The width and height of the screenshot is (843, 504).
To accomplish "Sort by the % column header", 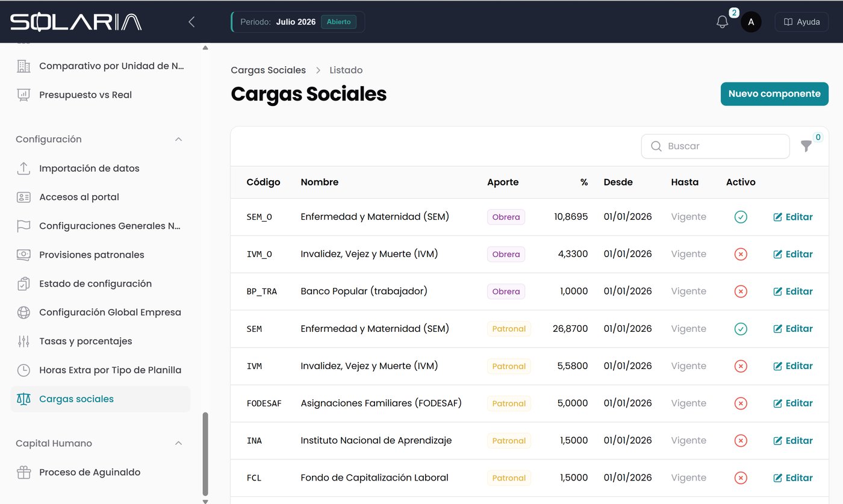I will pyautogui.click(x=583, y=182).
